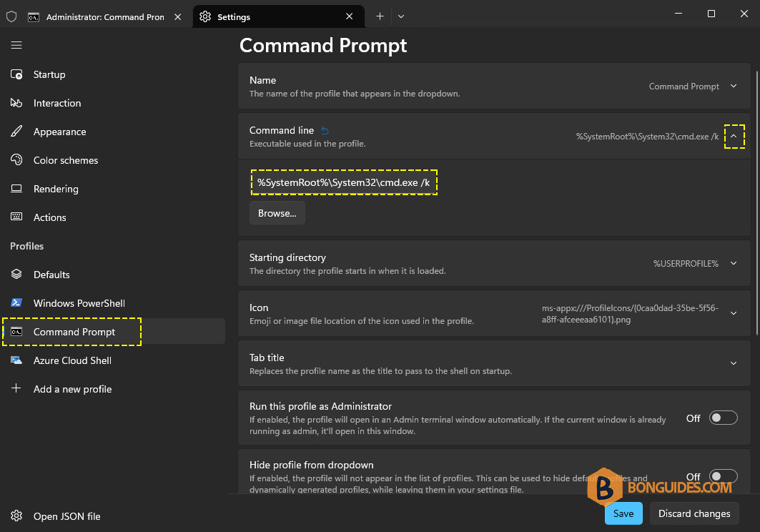Click the %USERPROFILE% starting directory value
This screenshot has width=760, height=532.
click(686, 263)
